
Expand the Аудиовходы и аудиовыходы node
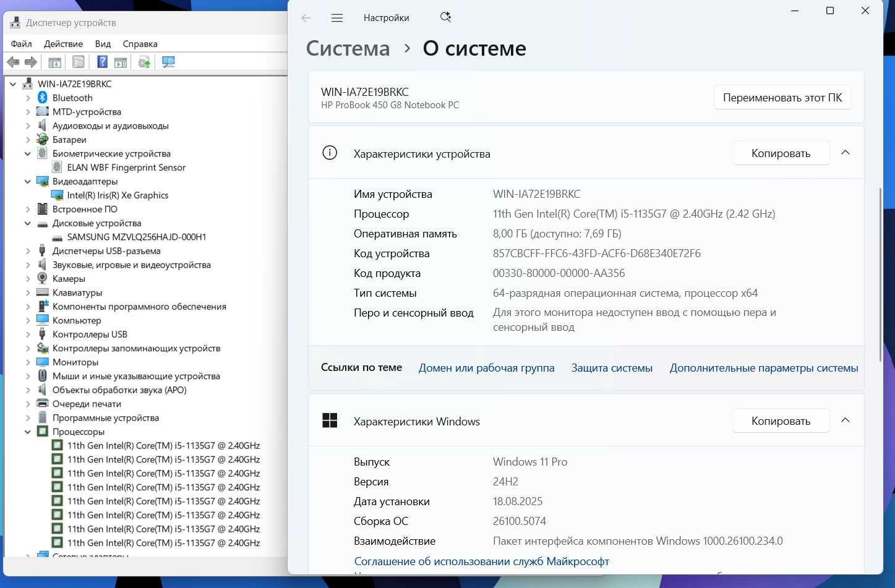pyautogui.click(x=28, y=126)
